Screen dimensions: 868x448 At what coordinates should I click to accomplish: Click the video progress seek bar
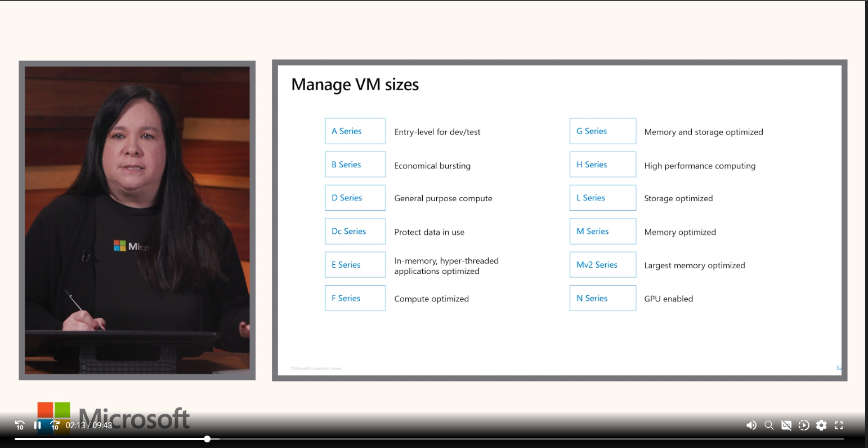(429, 439)
